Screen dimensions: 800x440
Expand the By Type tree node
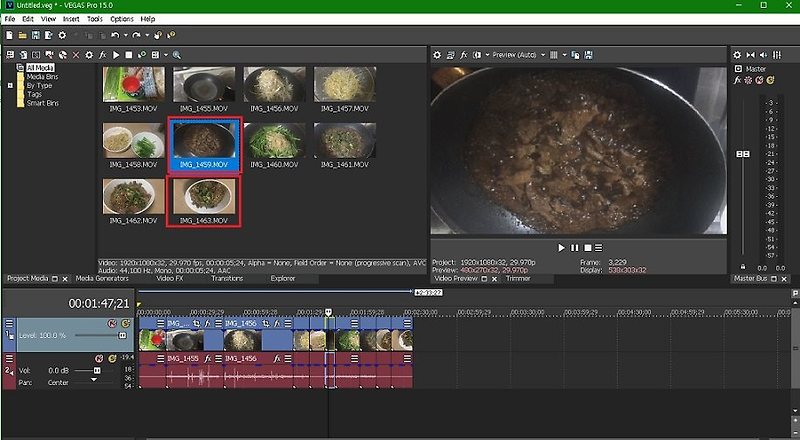point(10,85)
